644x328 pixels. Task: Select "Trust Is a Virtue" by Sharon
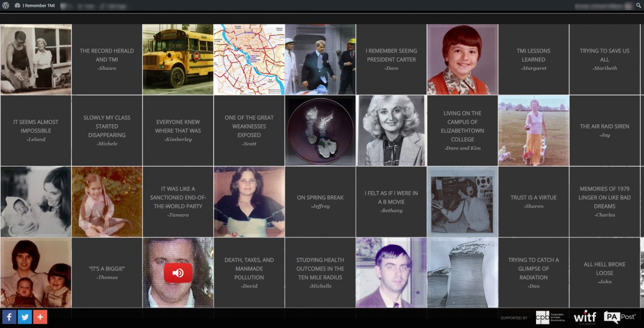533,201
